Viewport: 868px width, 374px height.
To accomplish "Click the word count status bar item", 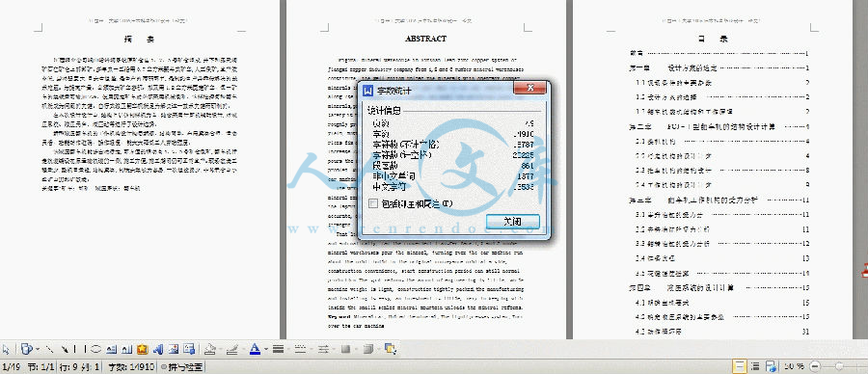I will coord(130,366).
